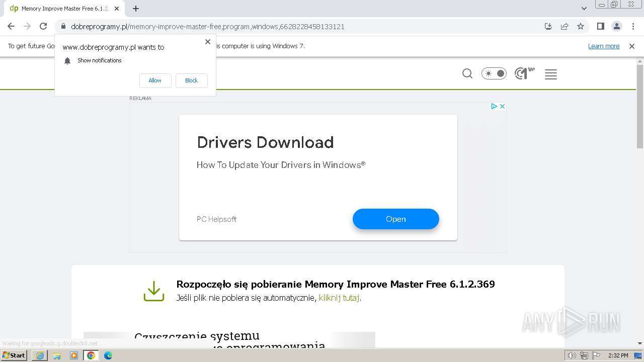The image size is (644, 362).
Task: Open the Action Center flag icon
Action: pos(596,355)
